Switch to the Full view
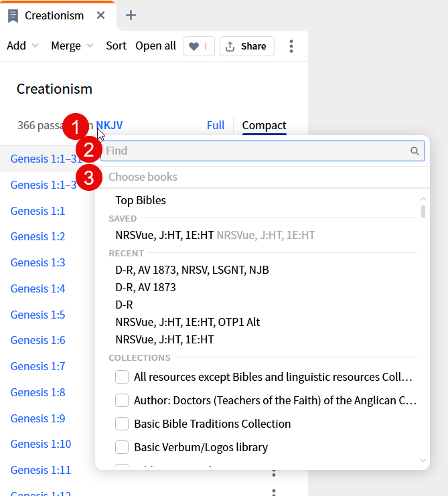 point(216,125)
